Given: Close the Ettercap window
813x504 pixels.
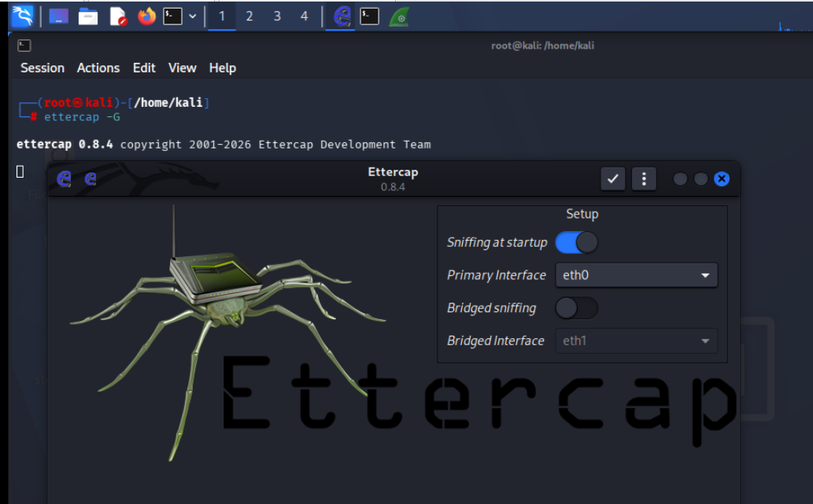Looking at the screenshot, I should coord(722,178).
